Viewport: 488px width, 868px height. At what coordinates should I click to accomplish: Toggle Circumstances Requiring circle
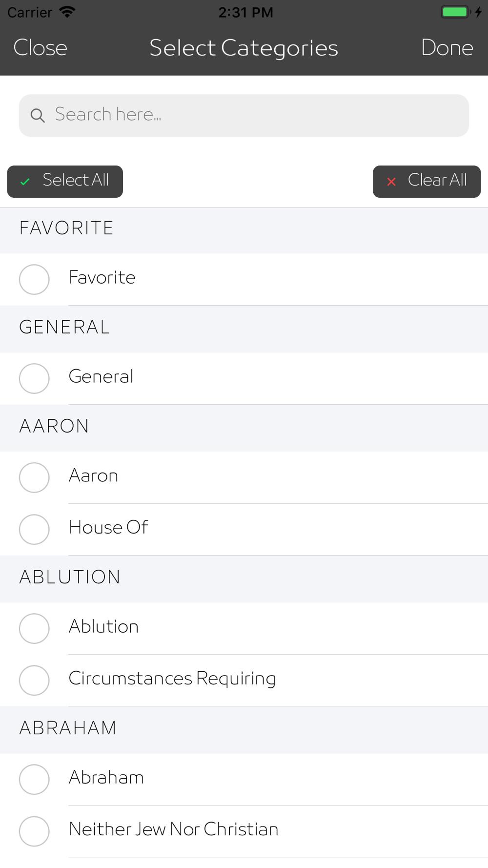tap(34, 680)
